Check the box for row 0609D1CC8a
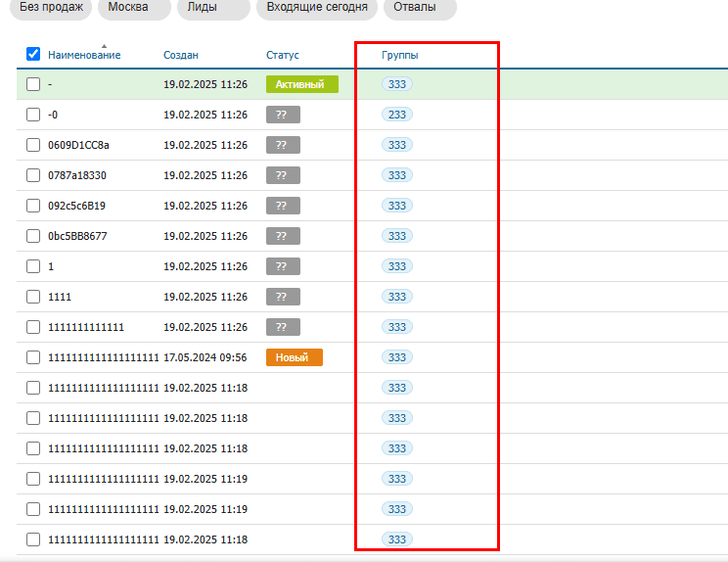This screenshot has width=728, height=562. coord(33,145)
